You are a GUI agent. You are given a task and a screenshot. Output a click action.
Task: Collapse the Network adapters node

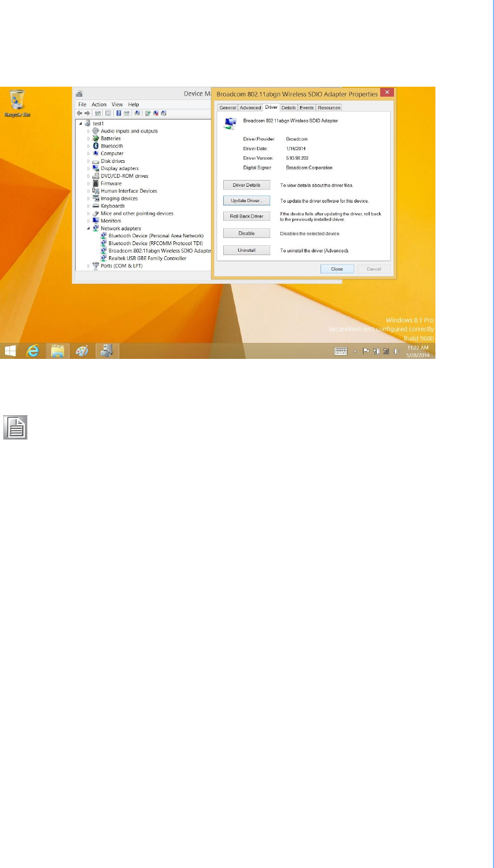pyautogui.click(x=88, y=228)
